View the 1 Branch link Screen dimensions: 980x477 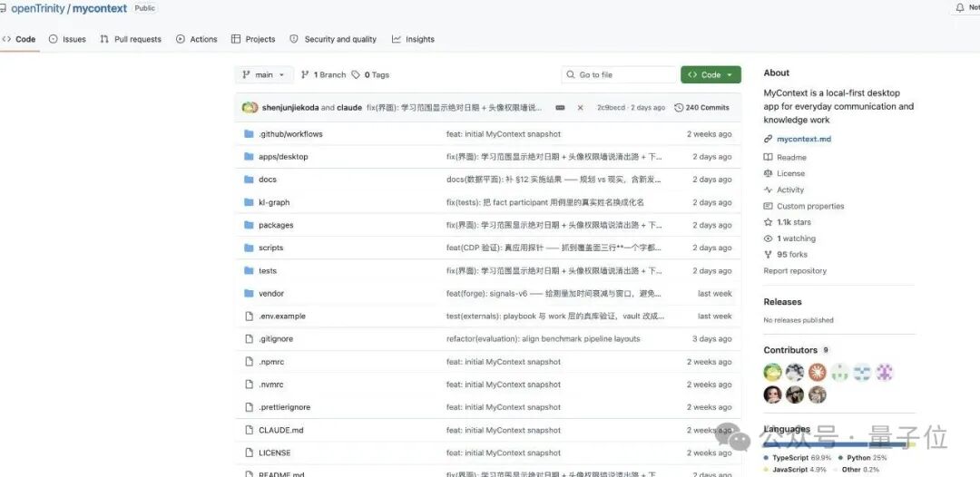pyautogui.click(x=323, y=75)
